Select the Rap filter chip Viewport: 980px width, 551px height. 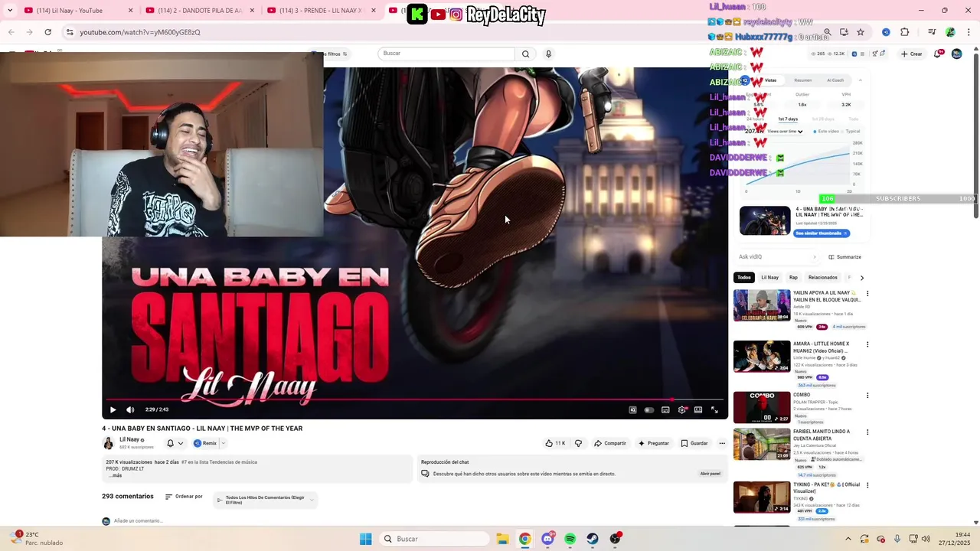pos(793,277)
